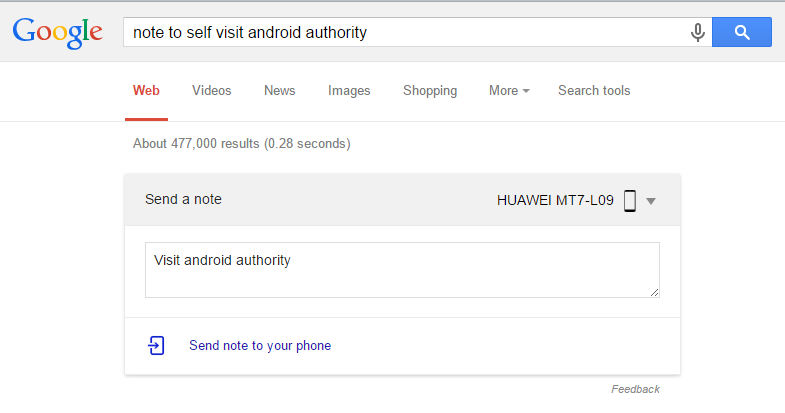Expand the device selection dropdown arrow

click(x=651, y=201)
